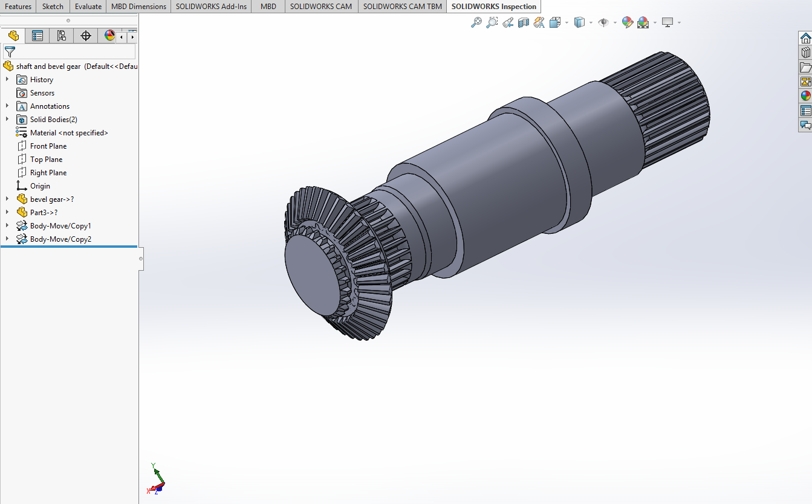Click the Edit Appearance icon
The width and height of the screenshot is (812, 504).
click(628, 22)
